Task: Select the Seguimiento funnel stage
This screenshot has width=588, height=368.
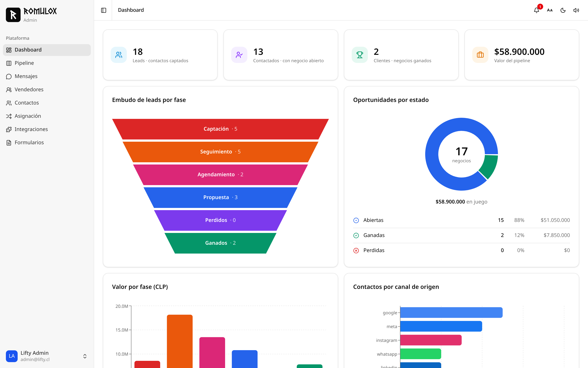Action: tap(220, 152)
